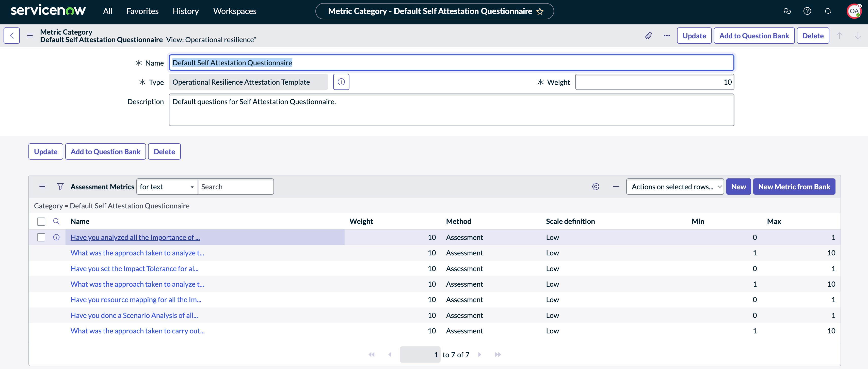Click the Type field info icon
Image resolution: width=868 pixels, height=369 pixels.
tap(341, 82)
